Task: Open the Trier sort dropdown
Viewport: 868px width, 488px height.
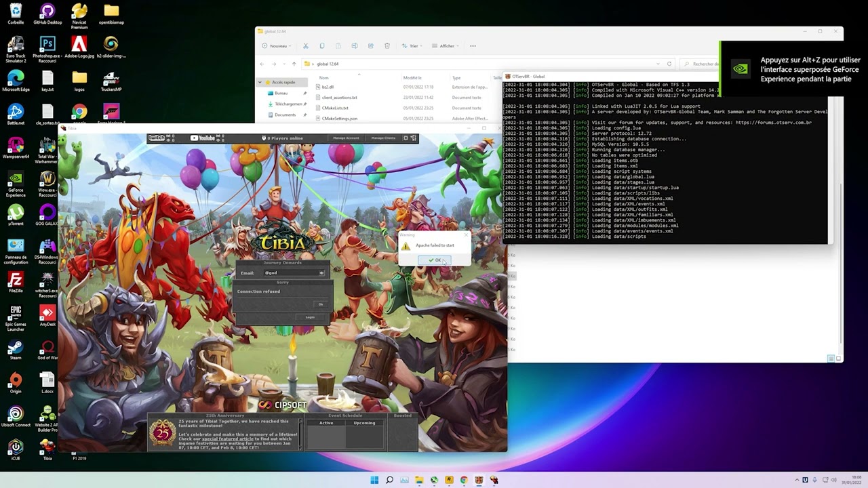Action: [x=412, y=46]
